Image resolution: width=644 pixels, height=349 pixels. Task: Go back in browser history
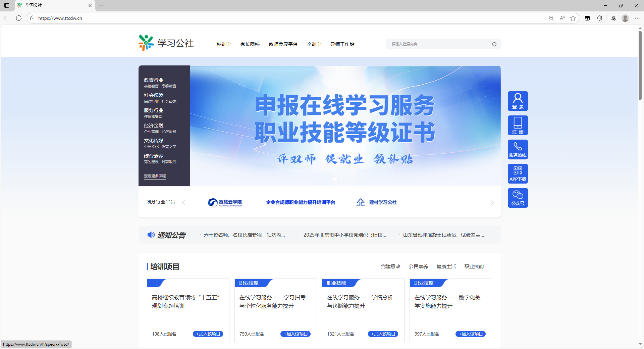(x=7, y=18)
